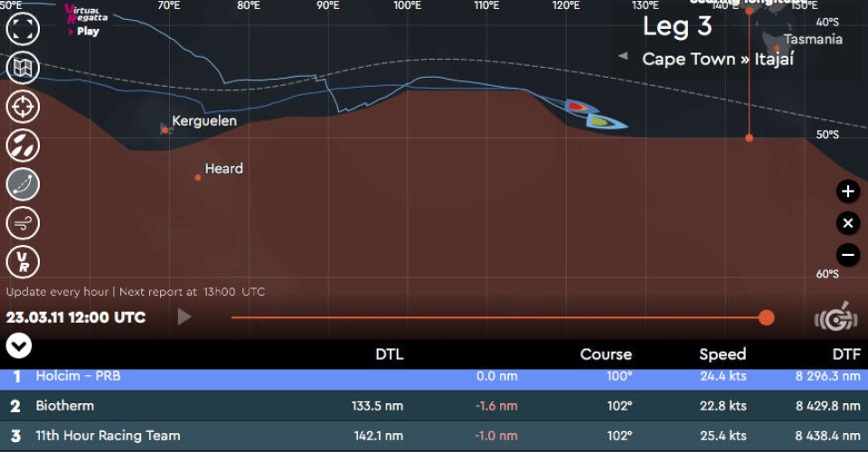Select Holcim – PRB leaderboard row
Screen dimensions: 868x452
click(x=434, y=376)
